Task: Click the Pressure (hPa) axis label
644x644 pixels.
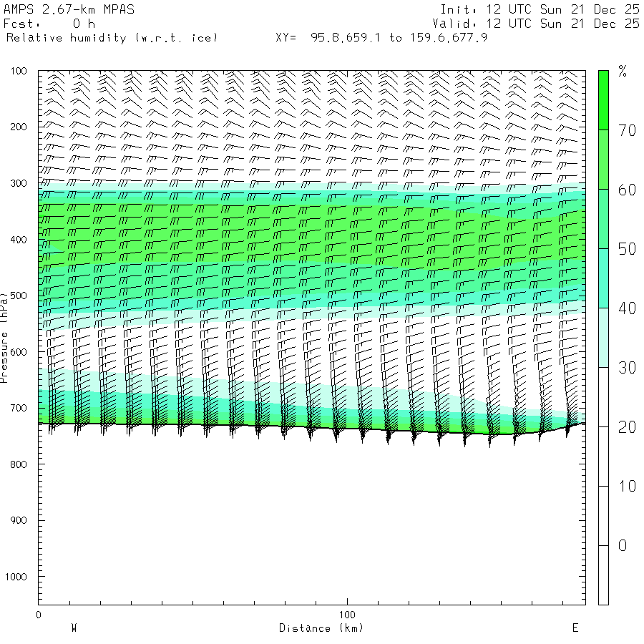Action: coord(5,336)
